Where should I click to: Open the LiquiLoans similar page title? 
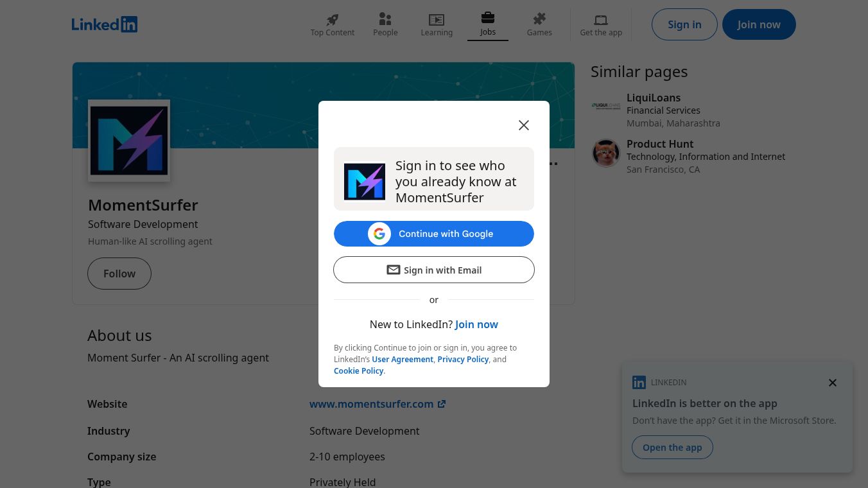point(654,98)
